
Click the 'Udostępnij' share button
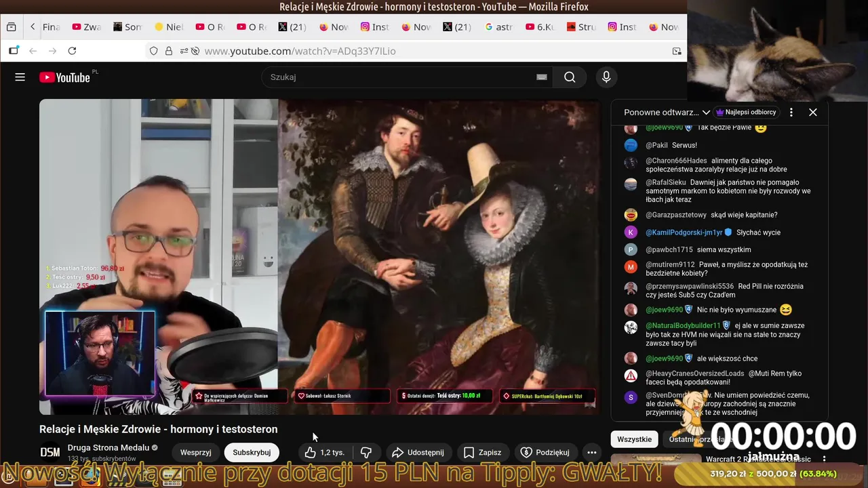click(418, 452)
